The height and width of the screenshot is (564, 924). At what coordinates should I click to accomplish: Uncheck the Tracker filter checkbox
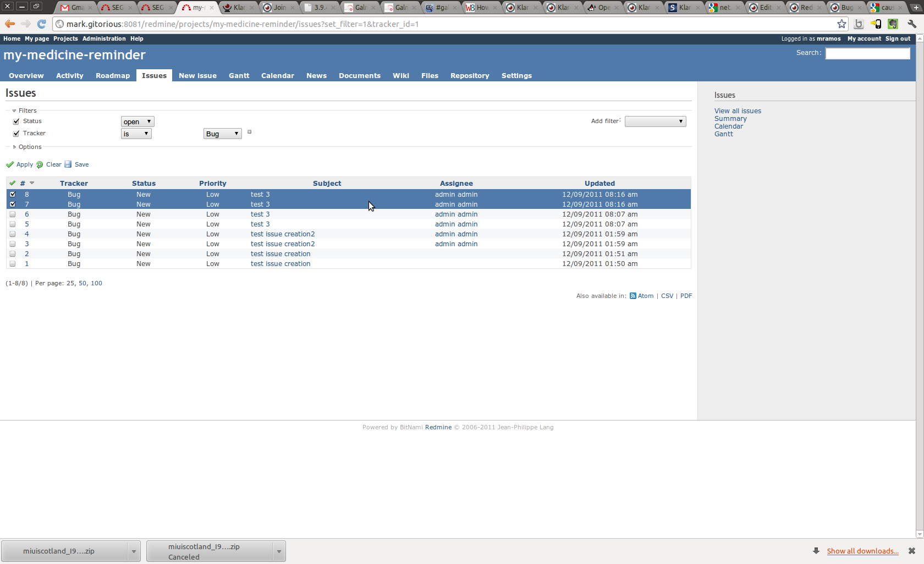coord(16,134)
